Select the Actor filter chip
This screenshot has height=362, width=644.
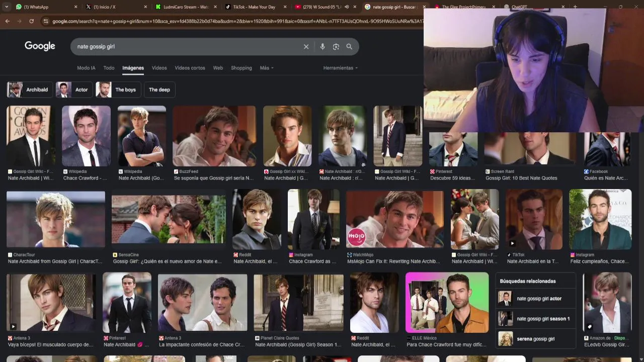[x=73, y=89]
